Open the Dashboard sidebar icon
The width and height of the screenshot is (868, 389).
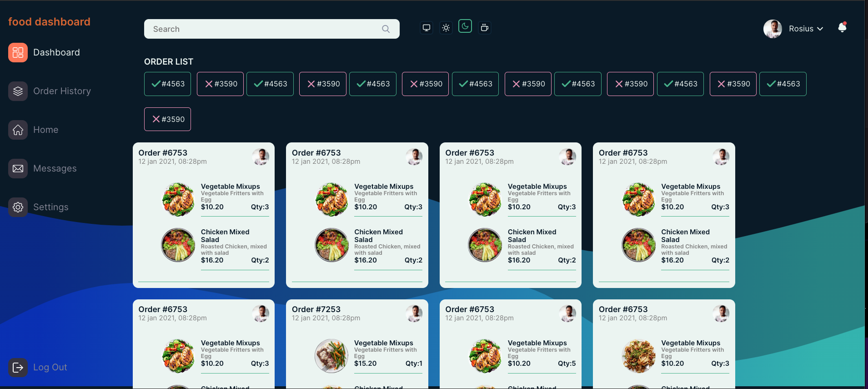click(x=18, y=52)
